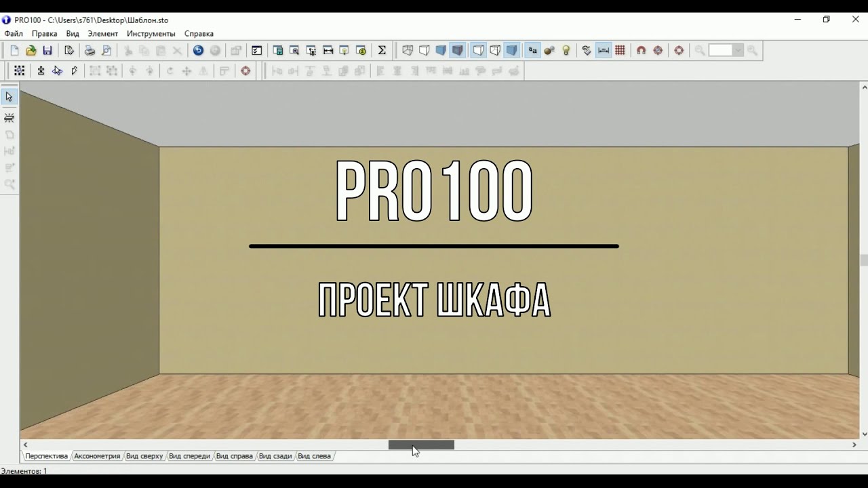Select the arrow pointer tool in left sidebar

9,97
